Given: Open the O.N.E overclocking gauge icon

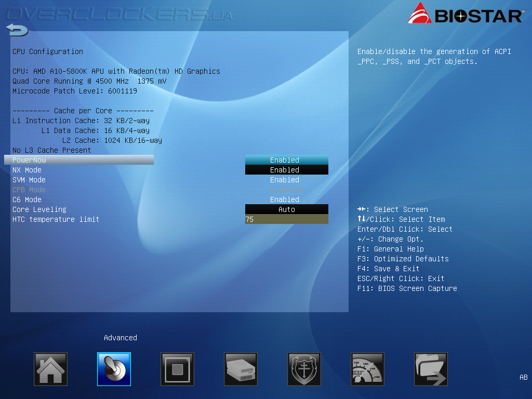Looking at the screenshot, I should click(x=367, y=369).
